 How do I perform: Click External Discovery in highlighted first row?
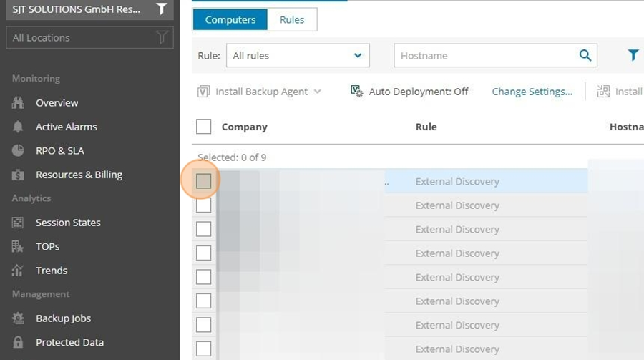tap(457, 181)
